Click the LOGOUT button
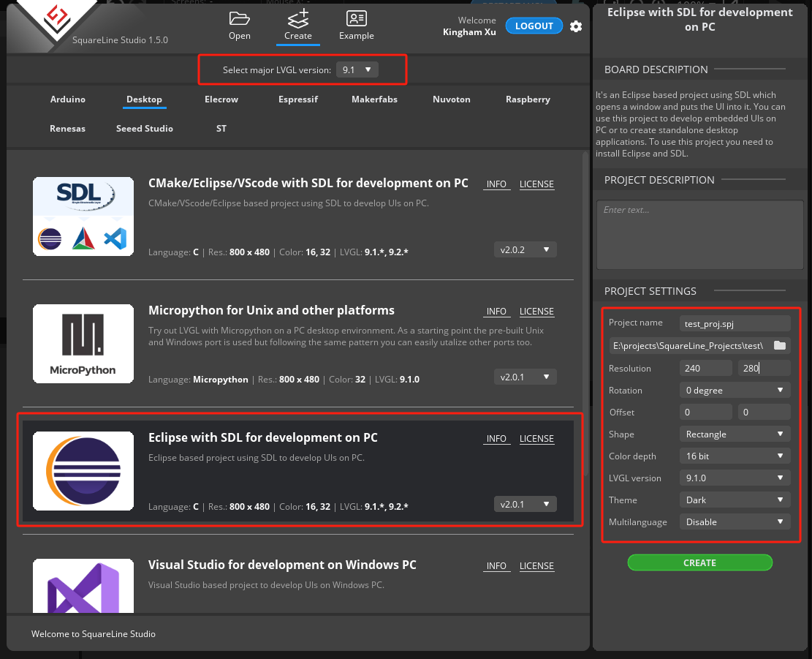This screenshot has height=659, width=812. point(534,26)
